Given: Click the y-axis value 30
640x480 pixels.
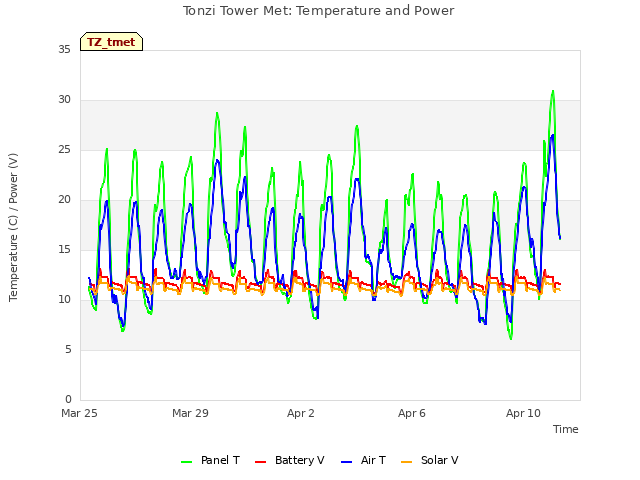Looking at the screenshot, I should tap(64, 100).
